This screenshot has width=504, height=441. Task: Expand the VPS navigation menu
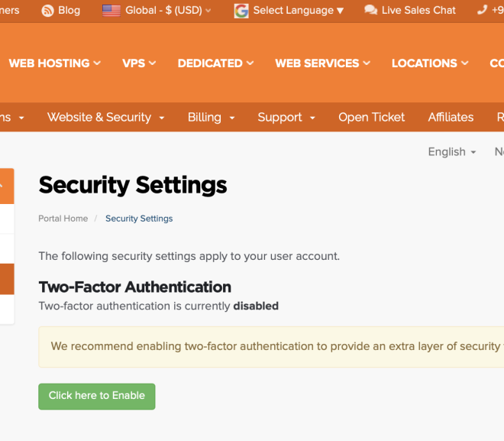click(x=139, y=63)
